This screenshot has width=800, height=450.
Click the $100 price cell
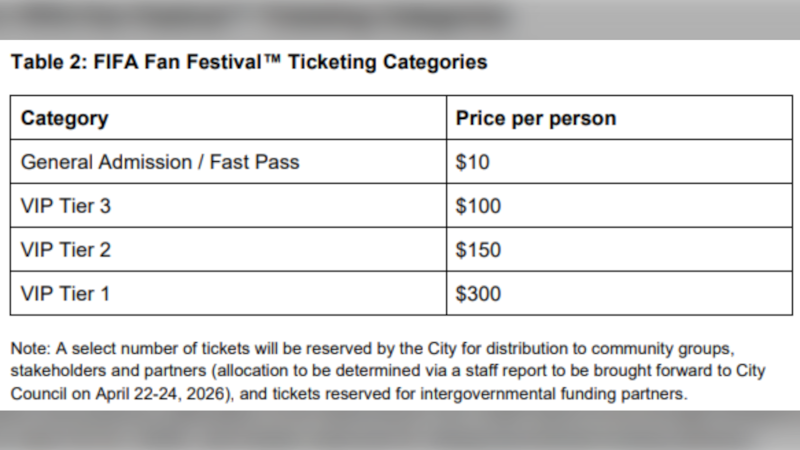coord(478,206)
